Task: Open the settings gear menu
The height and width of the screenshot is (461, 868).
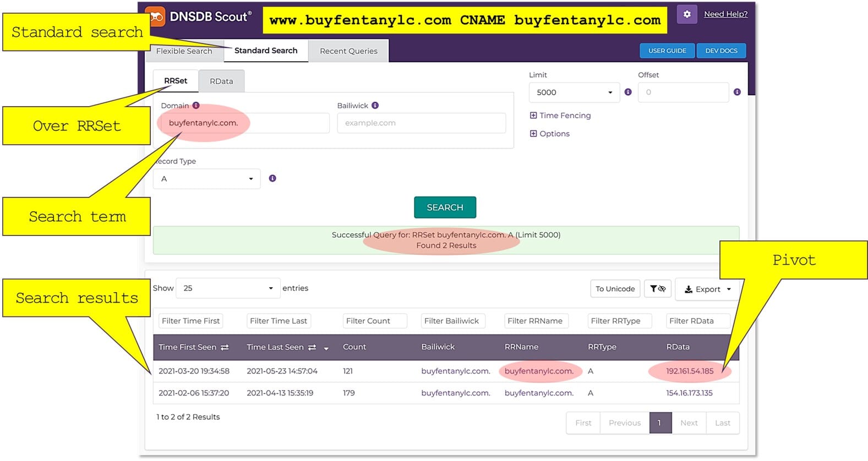Action: click(x=687, y=14)
